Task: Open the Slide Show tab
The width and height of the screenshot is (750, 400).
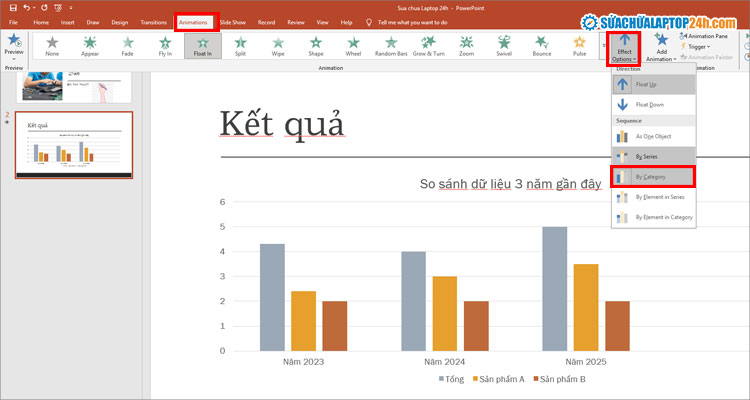Action: 232,22
